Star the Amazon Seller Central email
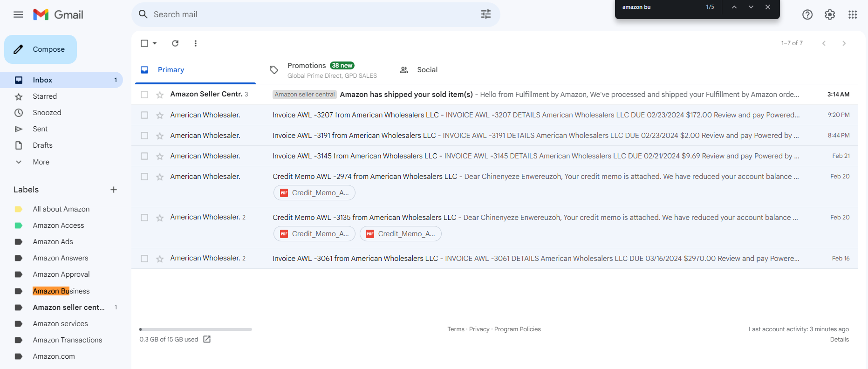The height and width of the screenshot is (369, 868). 160,95
